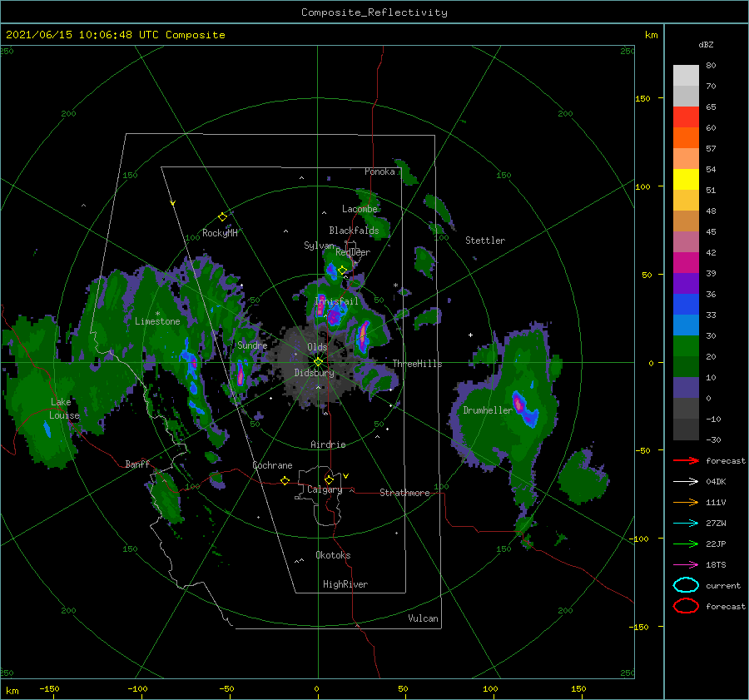This screenshot has height=700, width=749.
Task: Click the green 22JP arrow legend icon
Action: [x=686, y=544]
